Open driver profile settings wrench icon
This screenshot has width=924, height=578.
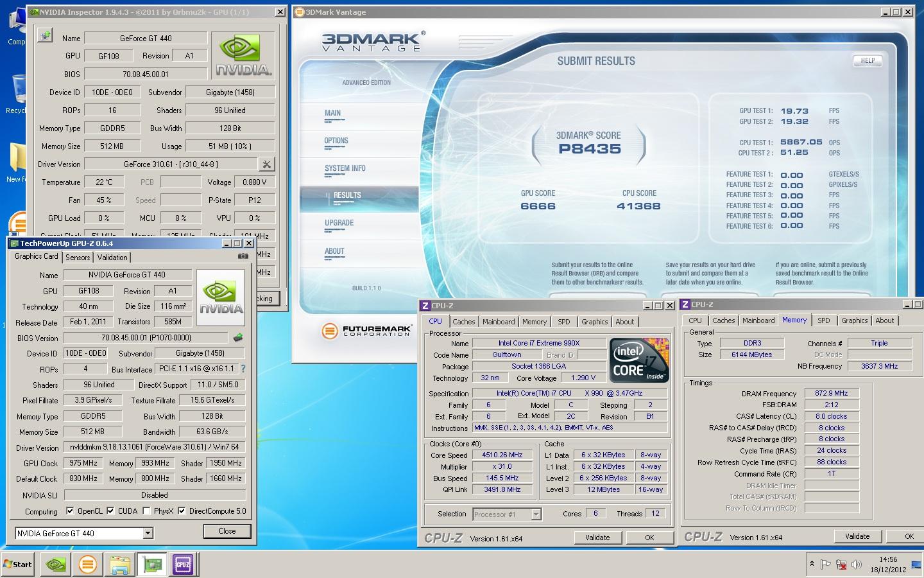266,164
